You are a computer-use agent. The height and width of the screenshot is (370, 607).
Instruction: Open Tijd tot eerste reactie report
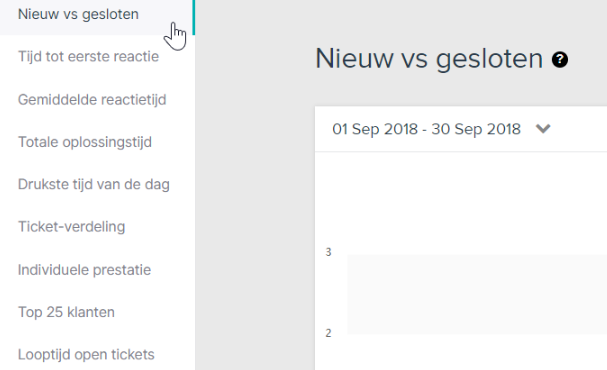[x=88, y=57]
